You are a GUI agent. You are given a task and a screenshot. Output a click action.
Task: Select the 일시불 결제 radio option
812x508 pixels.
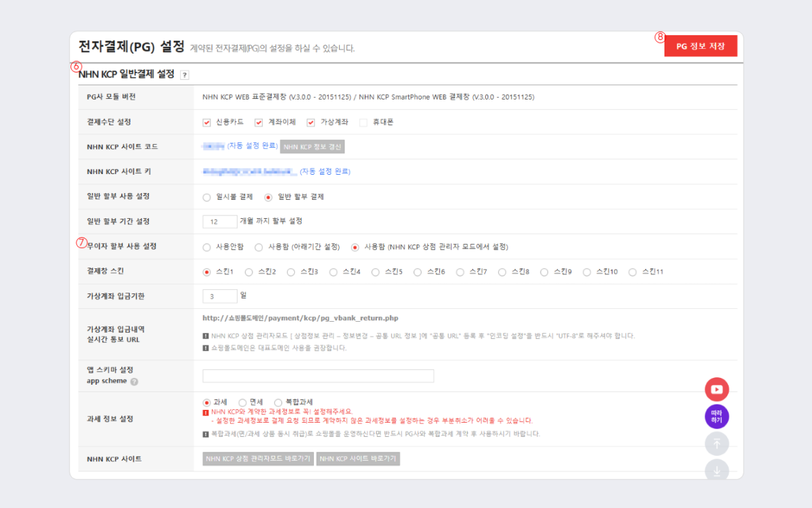pos(207,197)
